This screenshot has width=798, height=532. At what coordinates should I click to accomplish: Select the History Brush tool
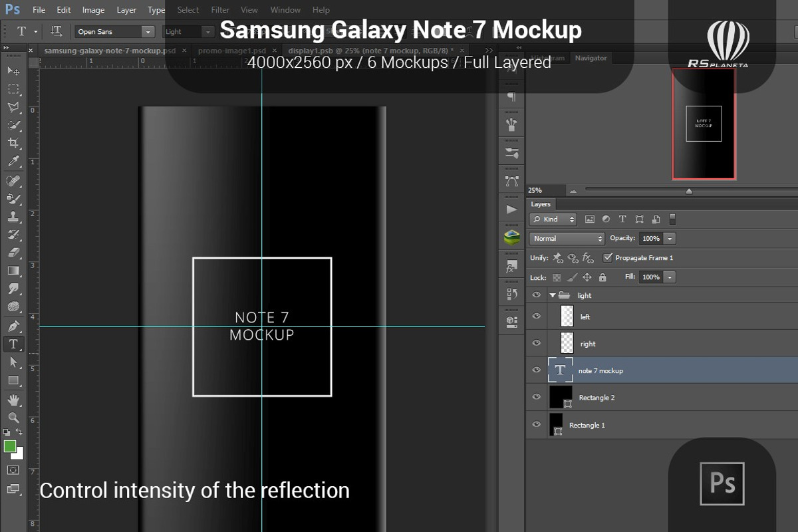pos(13,235)
